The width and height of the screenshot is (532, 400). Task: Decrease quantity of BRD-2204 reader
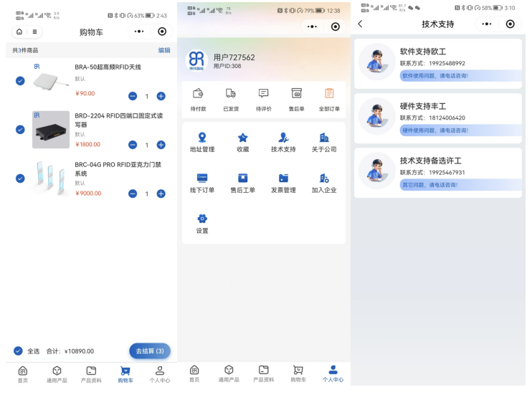133,145
